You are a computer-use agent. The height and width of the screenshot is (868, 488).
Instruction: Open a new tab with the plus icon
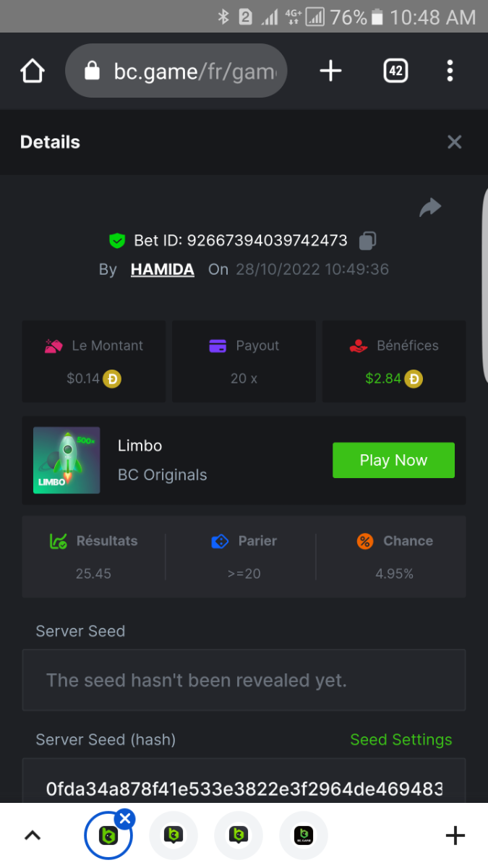tap(330, 71)
